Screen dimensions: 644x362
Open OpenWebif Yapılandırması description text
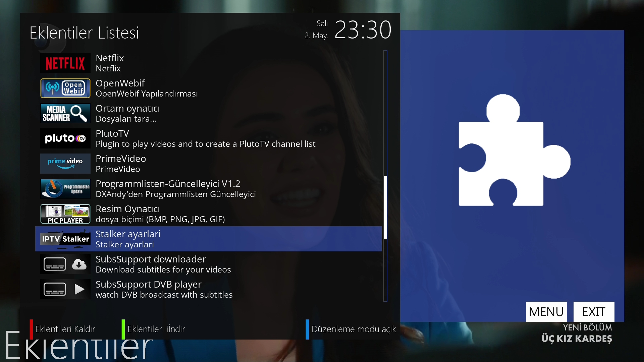[x=147, y=94]
